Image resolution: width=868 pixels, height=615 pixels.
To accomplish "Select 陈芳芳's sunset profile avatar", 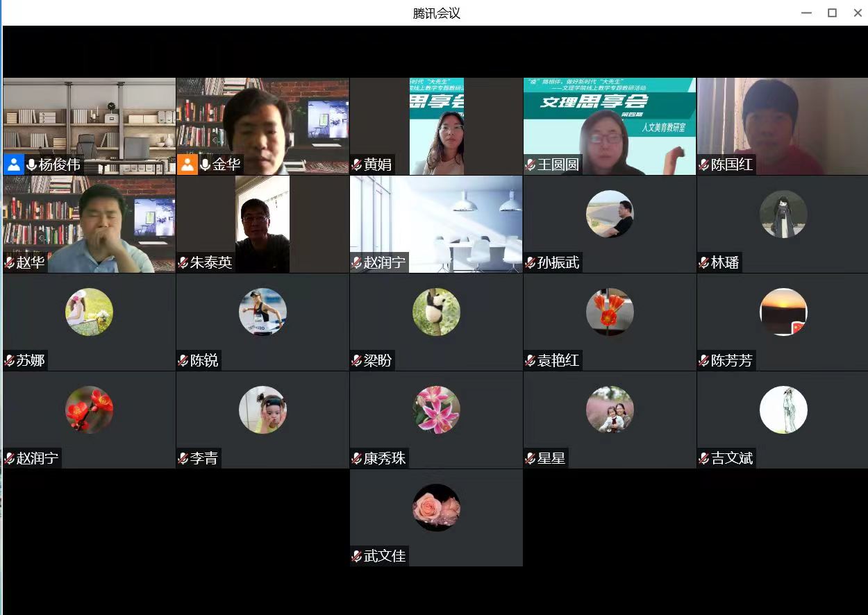I will pos(783,312).
